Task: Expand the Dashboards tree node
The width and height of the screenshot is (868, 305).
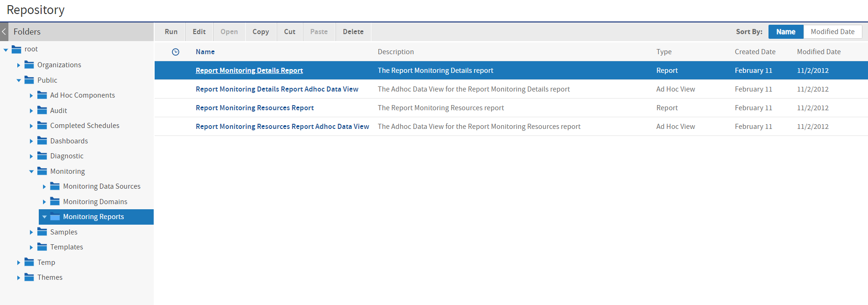Action: tap(31, 141)
